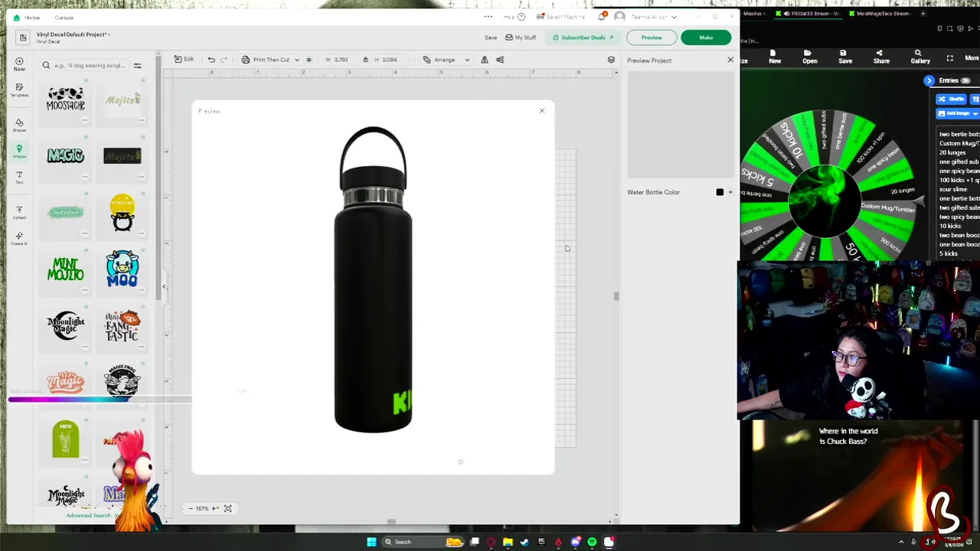Click the 3D black water bottle preview
The height and width of the screenshot is (551, 980).
[374, 280]
